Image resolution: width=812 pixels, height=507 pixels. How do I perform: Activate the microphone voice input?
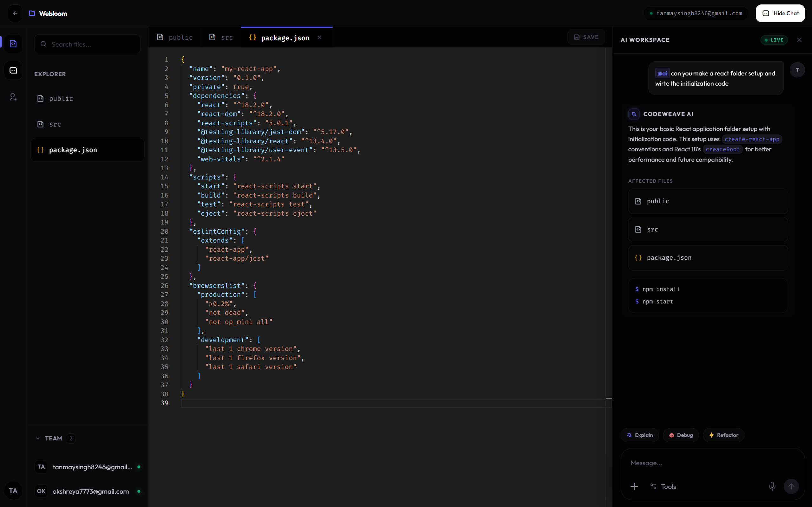click(772, 486)
